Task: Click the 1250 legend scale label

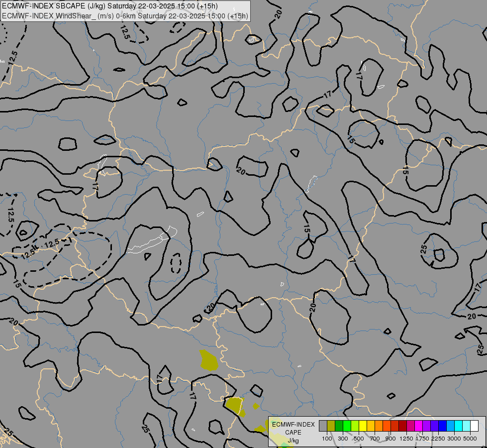Action: pos(406,439)
